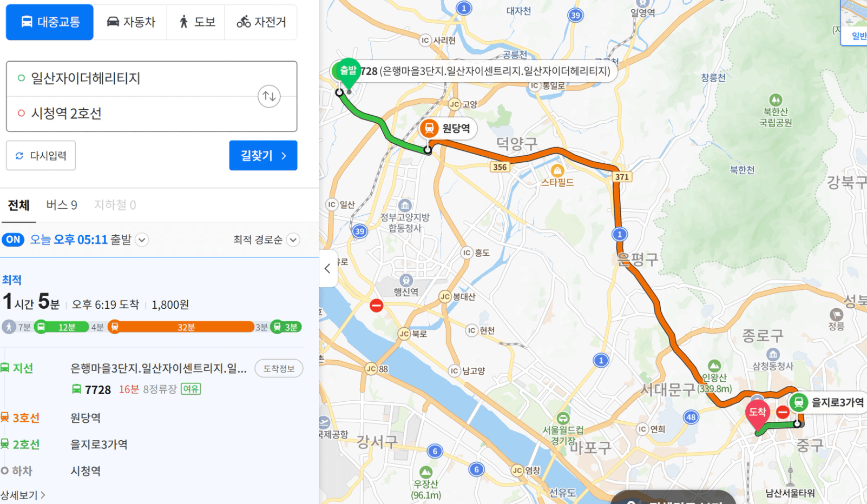
Task: Click the 스타필드 shopping icon on map
Action: [557, 170]
